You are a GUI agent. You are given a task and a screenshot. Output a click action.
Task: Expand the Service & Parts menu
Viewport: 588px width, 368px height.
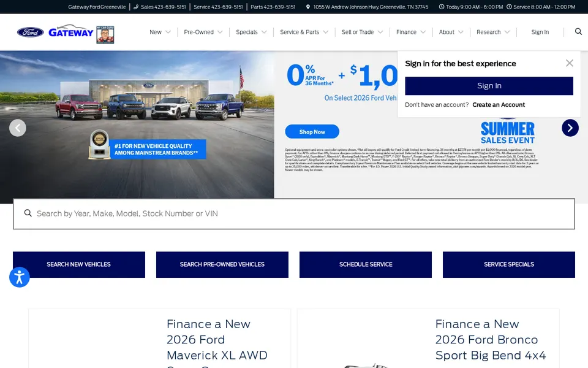(304, 32)
